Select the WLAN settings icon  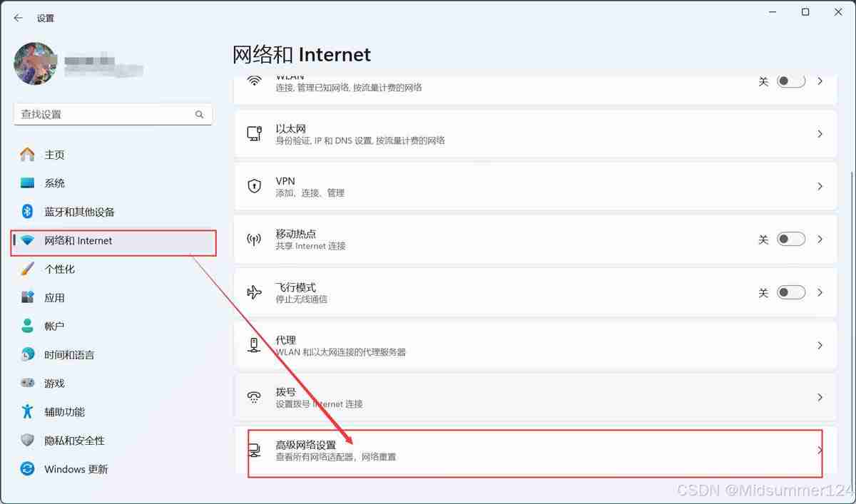pos(254,81)
